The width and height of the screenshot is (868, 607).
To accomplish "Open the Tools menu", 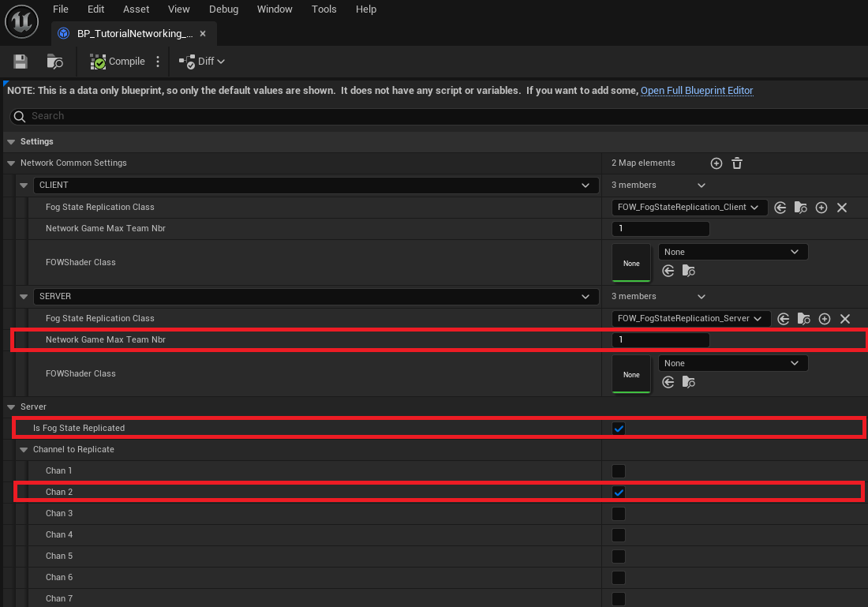I will tap(324, 9).
